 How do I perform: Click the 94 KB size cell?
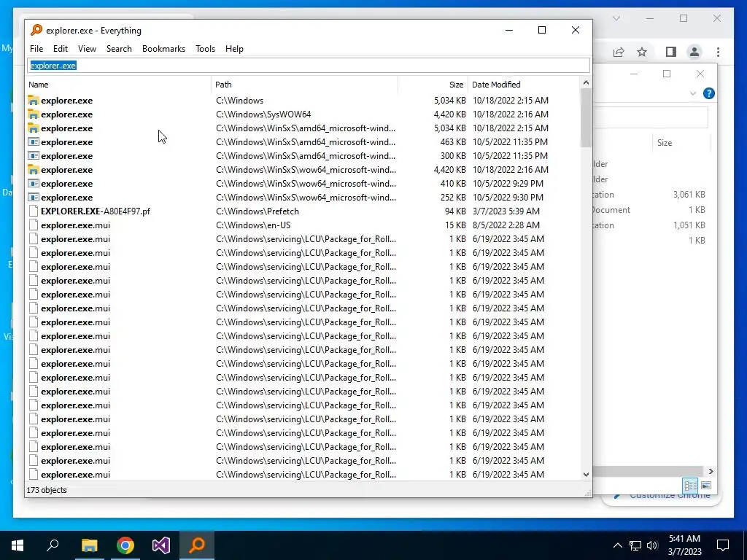[x=455, y=211]
